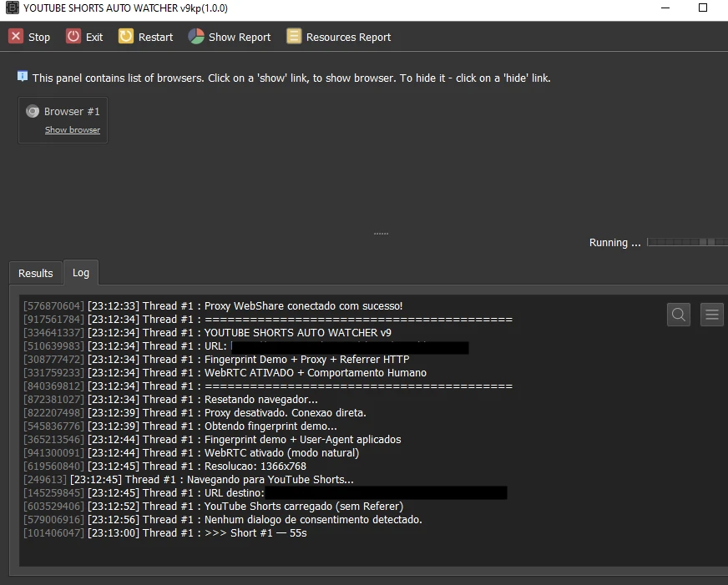Click the Browser #1 chrome icon
This screenshot has width=728, height=585.
[x=33, y=111]
